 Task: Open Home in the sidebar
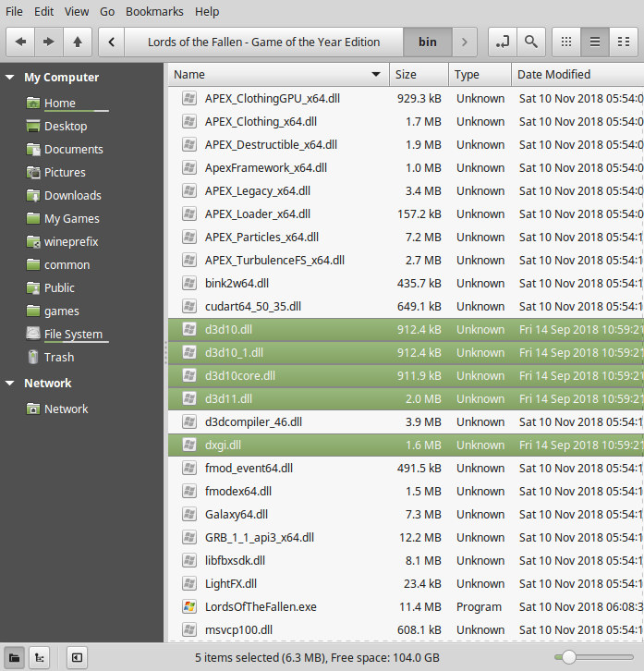point(60,104)
